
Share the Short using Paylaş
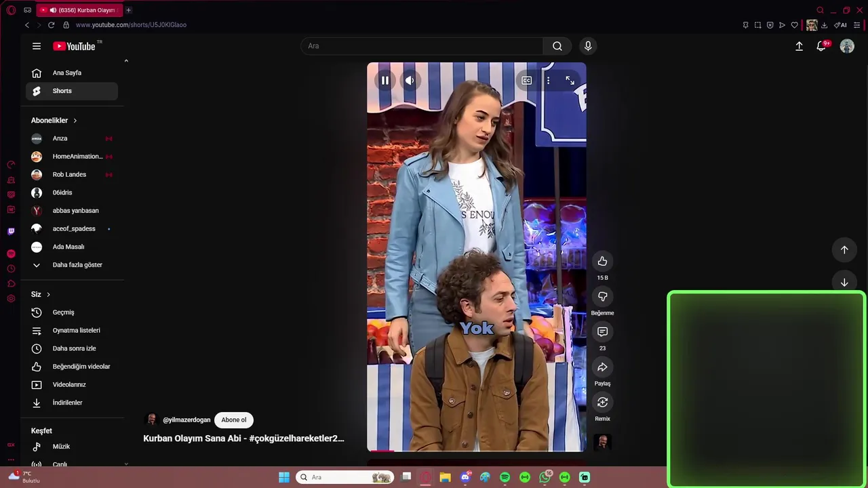[602, 367]
